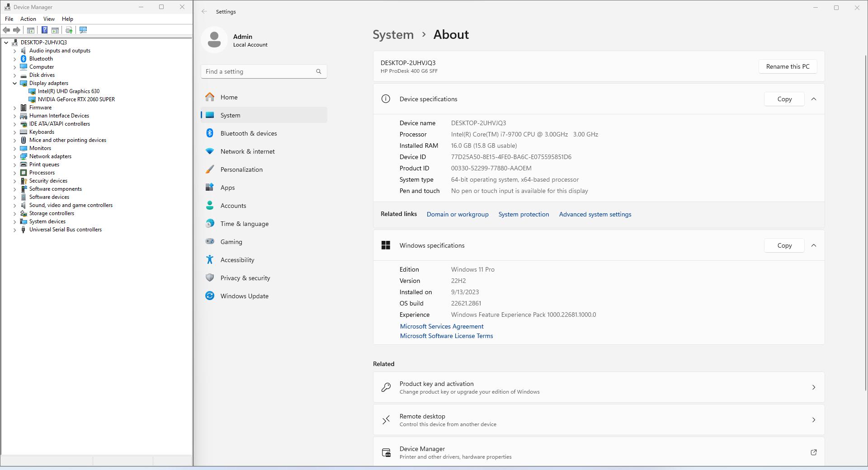Open Home in the Settings sidebar
Image resolution: width=868 pixels, height=470 pixels.
[x=264, y=97]
